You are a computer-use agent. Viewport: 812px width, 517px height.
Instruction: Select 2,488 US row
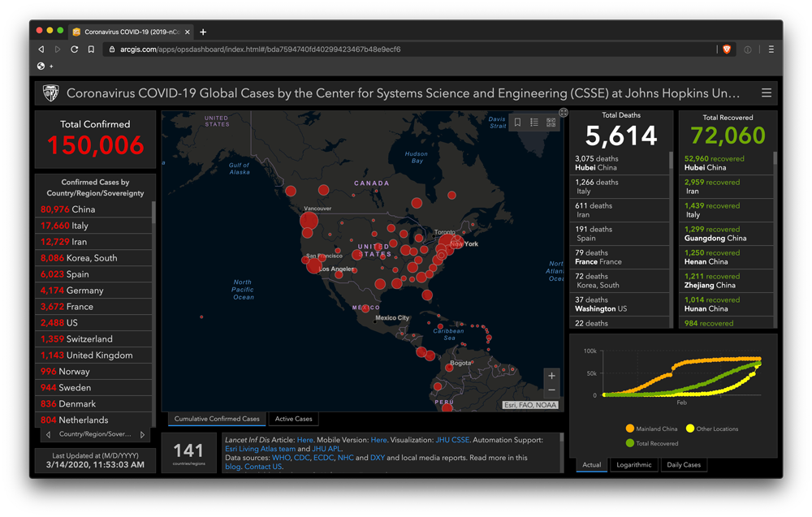(x=95, y=322)
